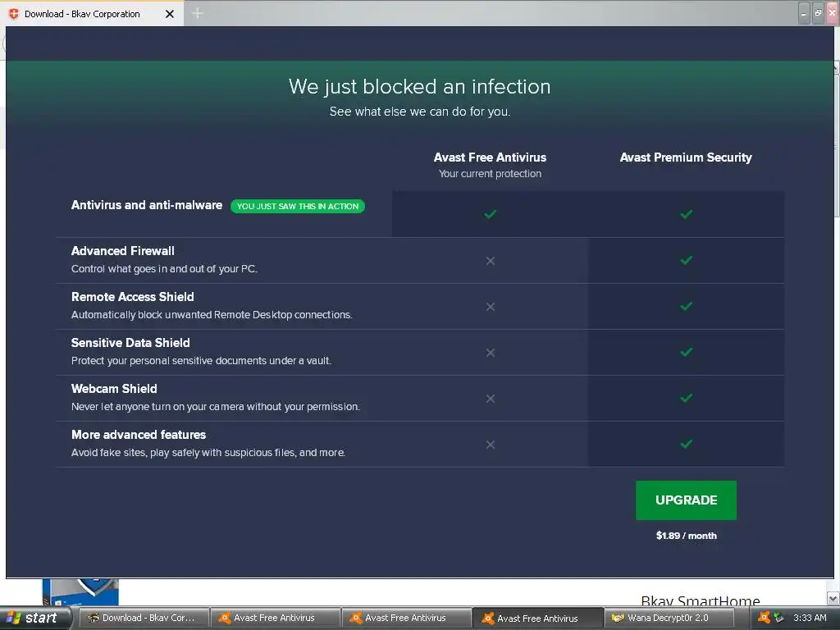
Task: Click Premium checkmark in Webcam Shield row
Action: [x=687, y=398]
